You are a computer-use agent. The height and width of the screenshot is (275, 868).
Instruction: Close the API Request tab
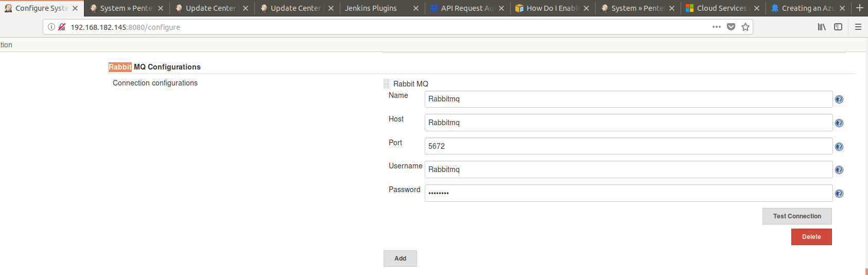coord(501,8)
